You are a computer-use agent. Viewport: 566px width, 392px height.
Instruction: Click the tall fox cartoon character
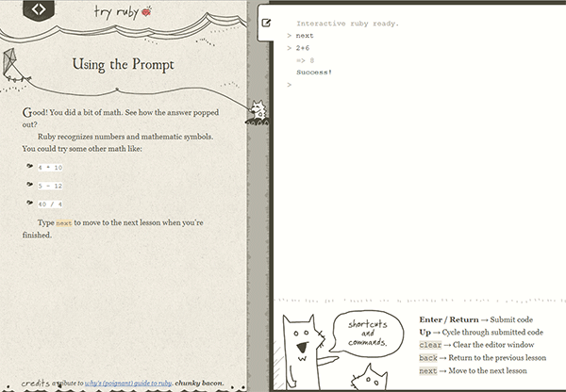point(302,351)
